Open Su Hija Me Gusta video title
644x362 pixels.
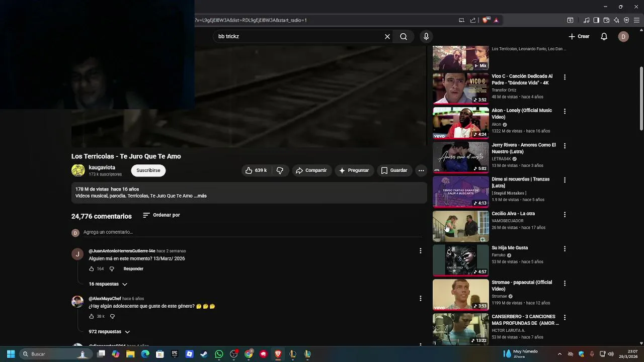(x=510, y=248)
